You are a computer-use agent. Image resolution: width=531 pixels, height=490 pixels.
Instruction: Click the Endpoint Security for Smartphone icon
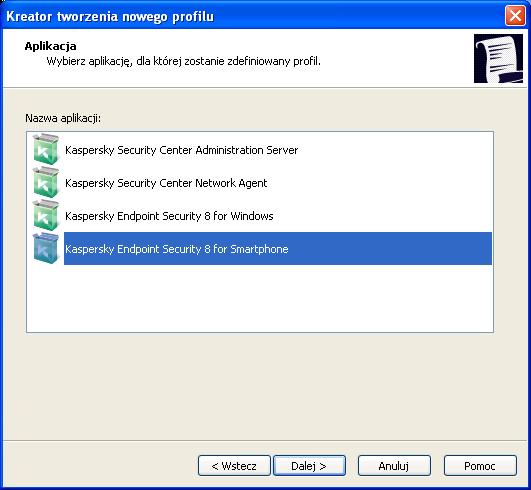[x=46, y=248]
